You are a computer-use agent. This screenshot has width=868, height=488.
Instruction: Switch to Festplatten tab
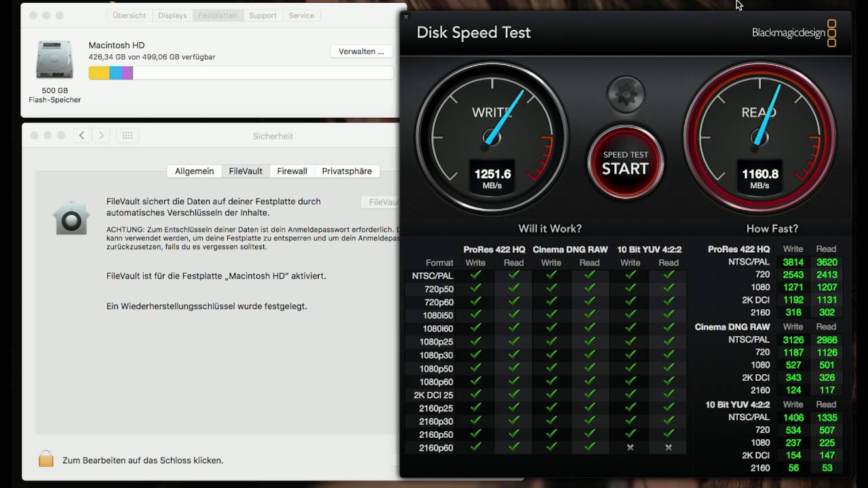[218, 15]
